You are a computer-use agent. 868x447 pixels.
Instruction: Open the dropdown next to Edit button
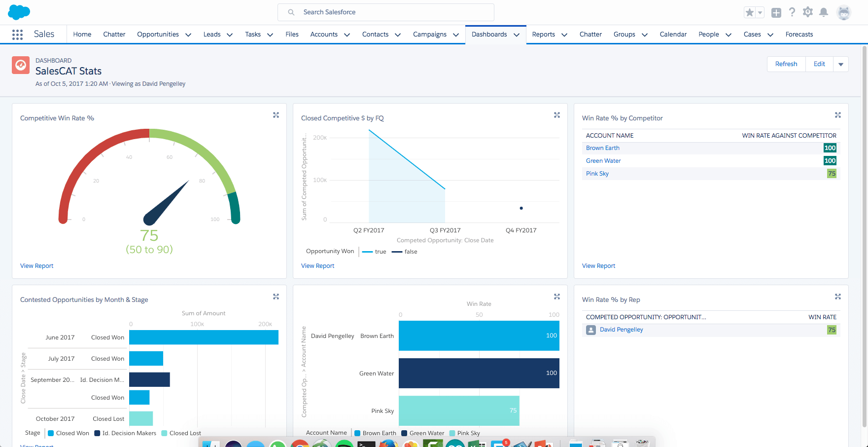coord(841,64)
